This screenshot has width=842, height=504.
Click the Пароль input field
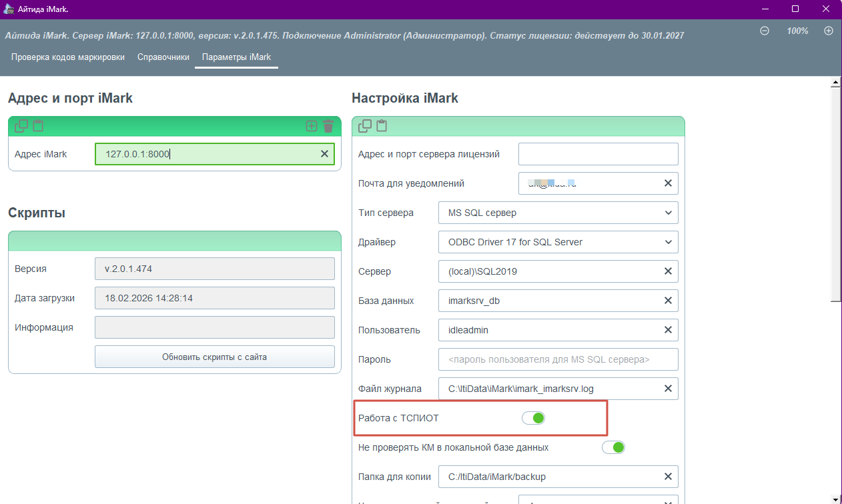(558, 359)
